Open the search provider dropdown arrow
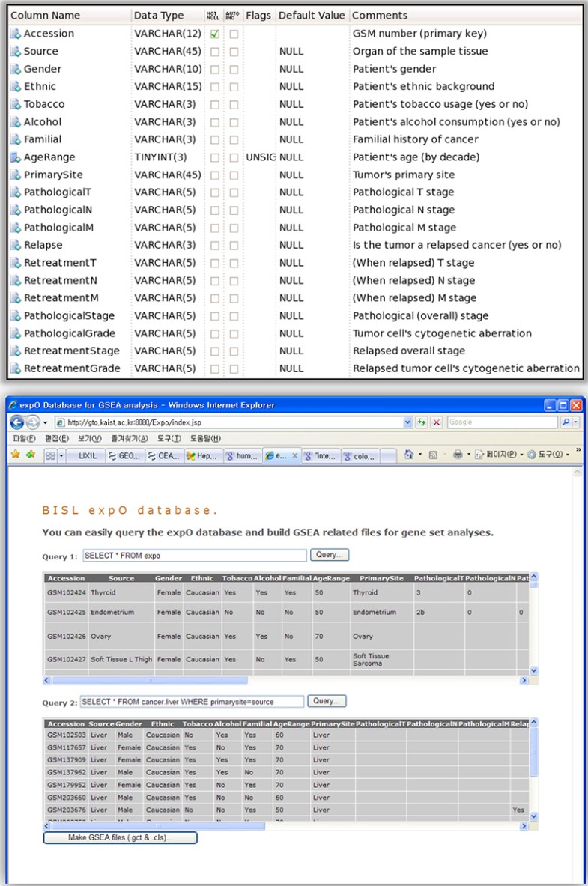 (575, 422)
